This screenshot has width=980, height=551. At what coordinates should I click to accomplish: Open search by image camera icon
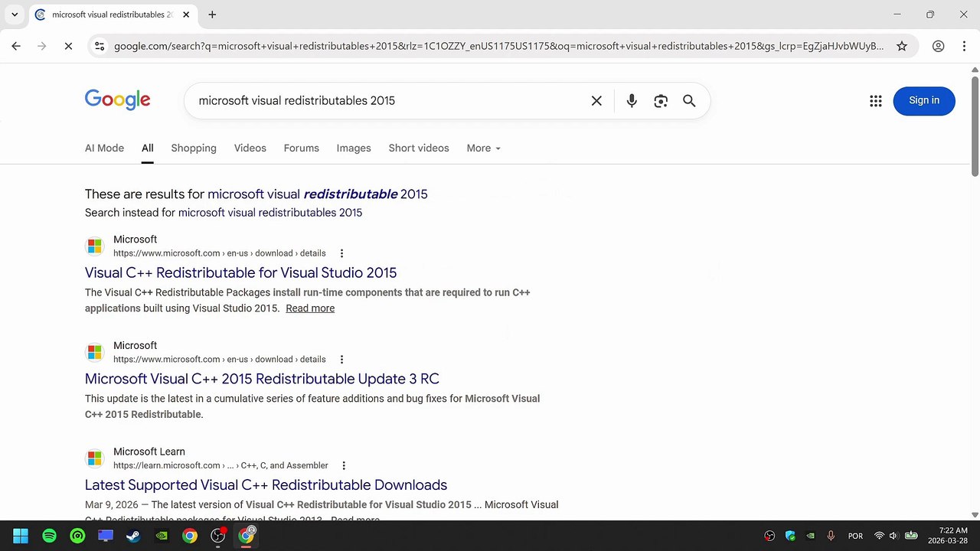[661, 100]
